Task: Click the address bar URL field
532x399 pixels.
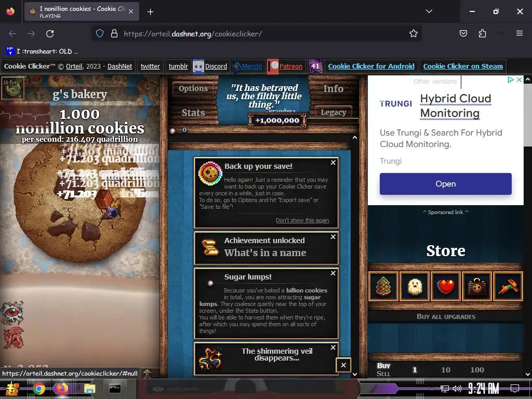Action: click(258, 34)
